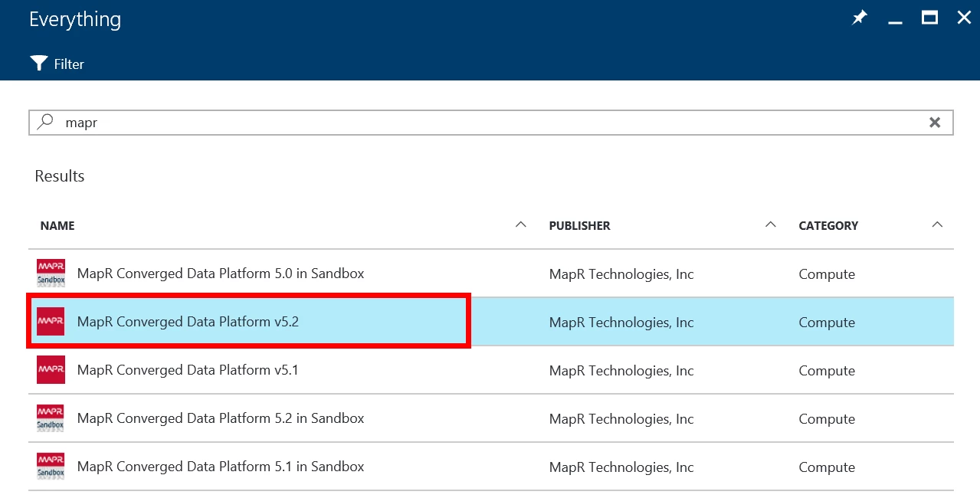Select MapR Converged Data Platform v5.1

click(x=188, y=370)
